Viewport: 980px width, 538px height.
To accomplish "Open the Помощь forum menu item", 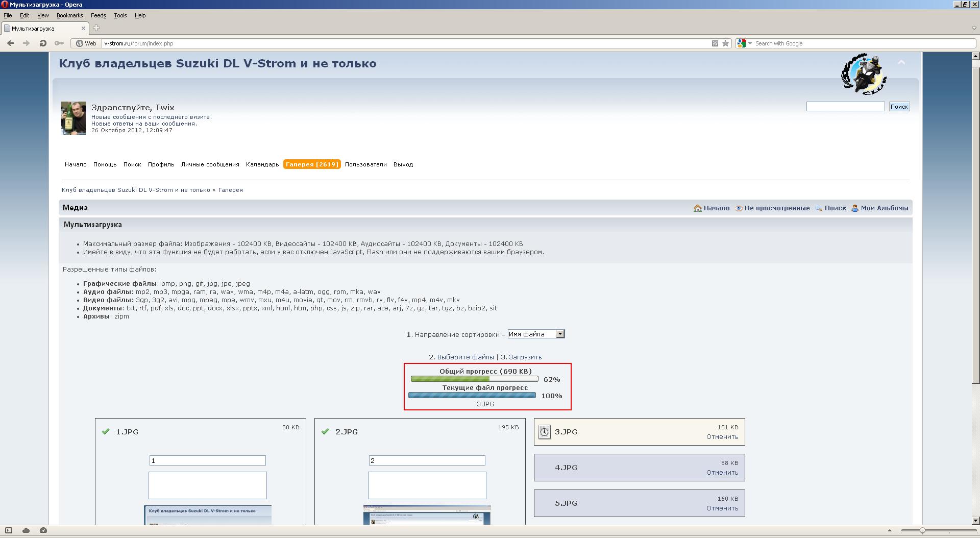I will 105,164.
